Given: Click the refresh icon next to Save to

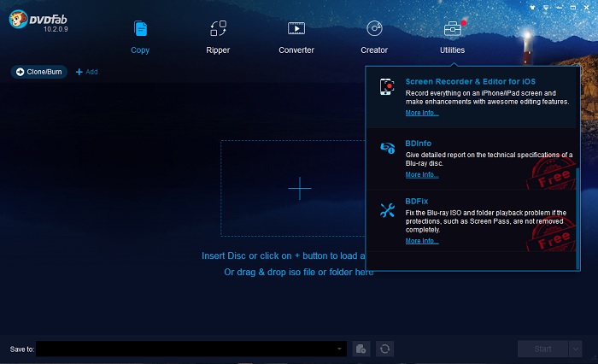Looking at the screenshot, I should 384,349.
